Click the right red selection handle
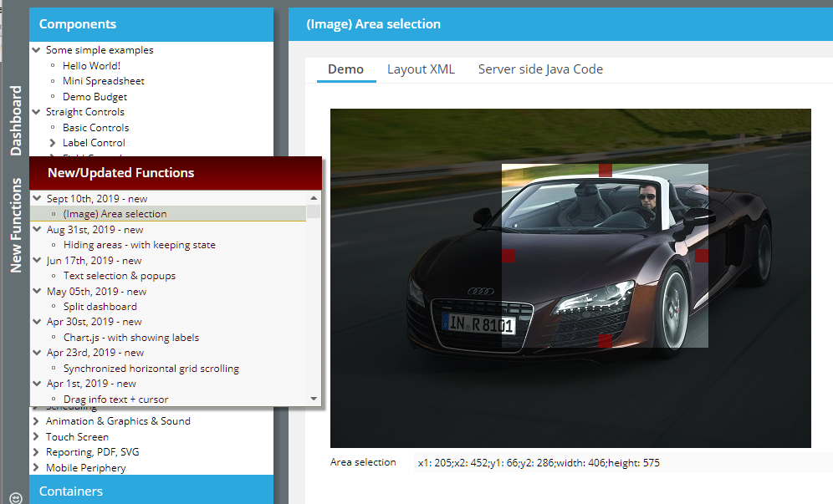The image size is (833, 504). (702, 255)
